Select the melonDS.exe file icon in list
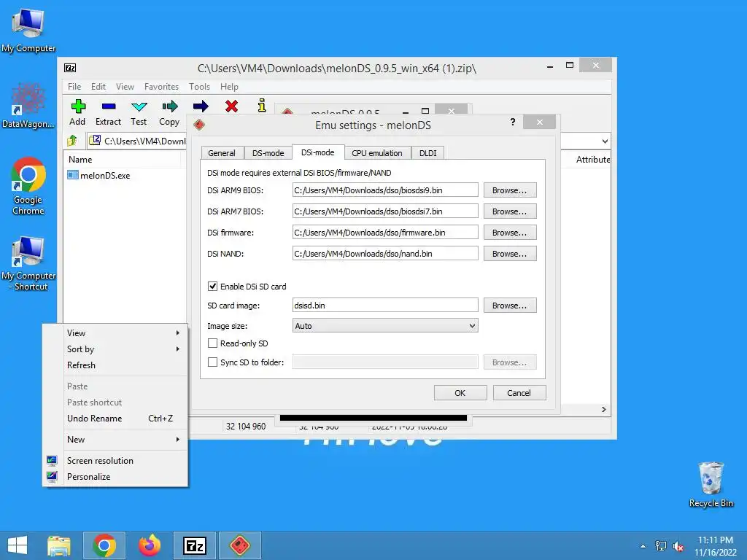Screen dimensions: 747x560 (x=73, y=175)
